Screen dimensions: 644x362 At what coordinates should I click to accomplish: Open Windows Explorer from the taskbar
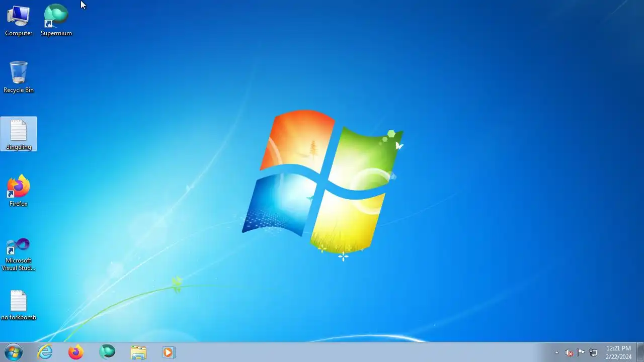(138, 352)
